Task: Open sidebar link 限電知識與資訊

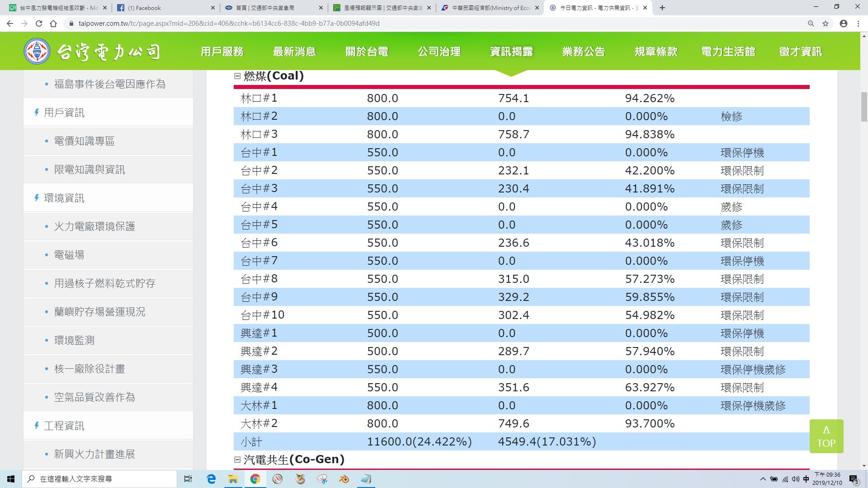Action: 90,169
